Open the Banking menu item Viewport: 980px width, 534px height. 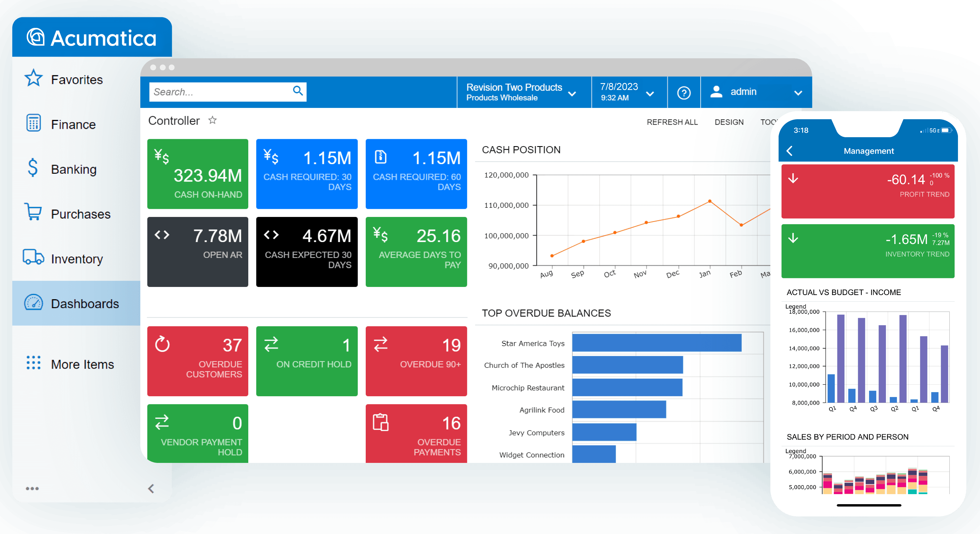click(76, 169)
